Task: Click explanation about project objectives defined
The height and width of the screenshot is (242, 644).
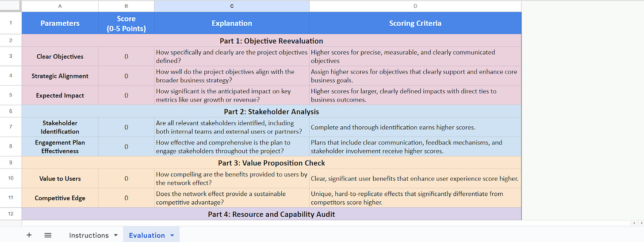Action: pos(232,56)
